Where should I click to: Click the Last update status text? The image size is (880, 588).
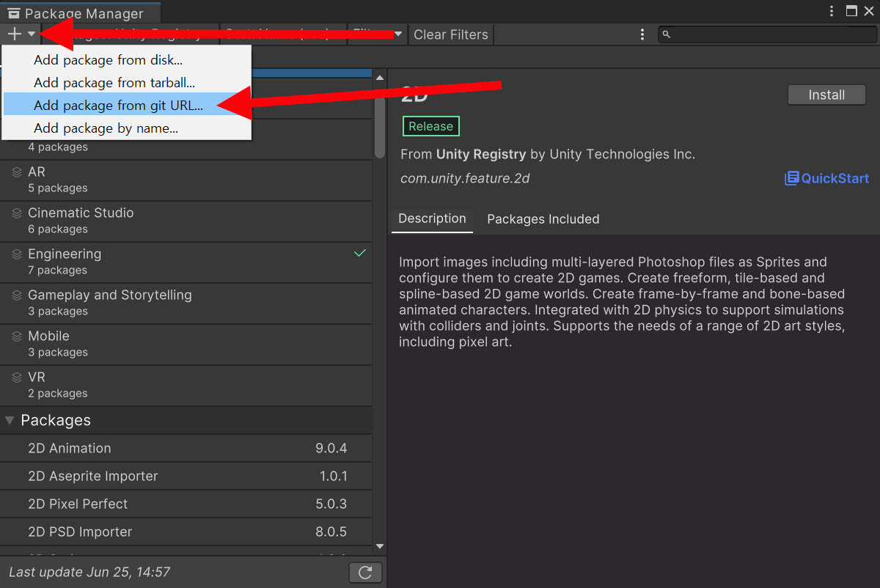(90, 572)
